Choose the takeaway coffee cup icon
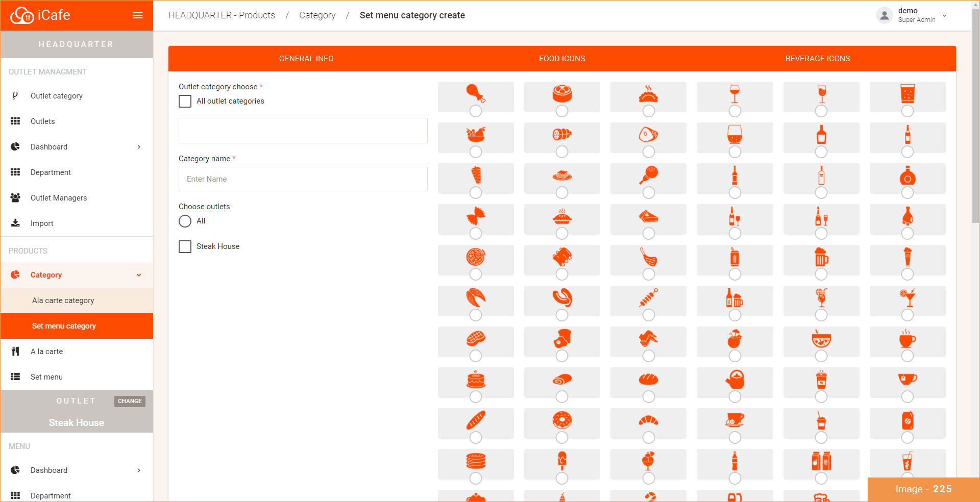The height and width of the screenshot is (502, 980). tap(821, 379)
